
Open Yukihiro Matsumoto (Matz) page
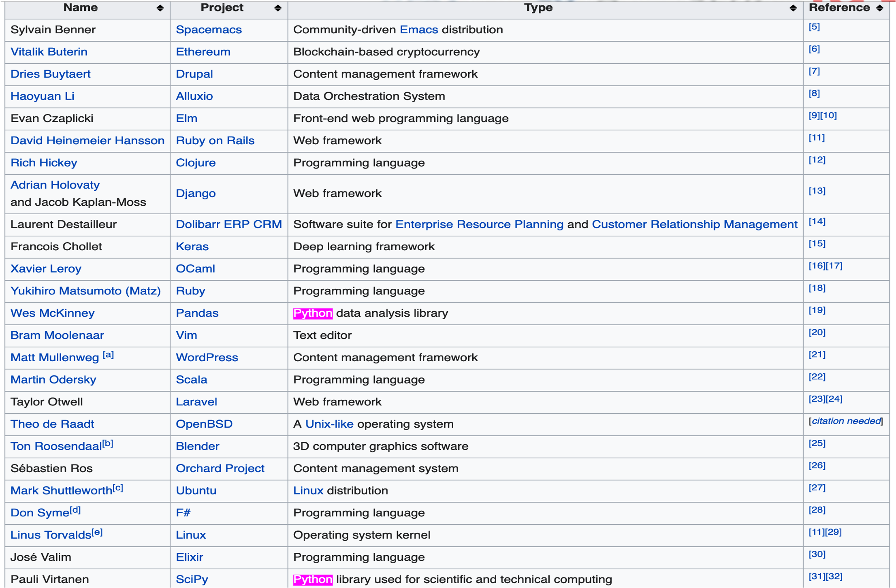[85, 291]
